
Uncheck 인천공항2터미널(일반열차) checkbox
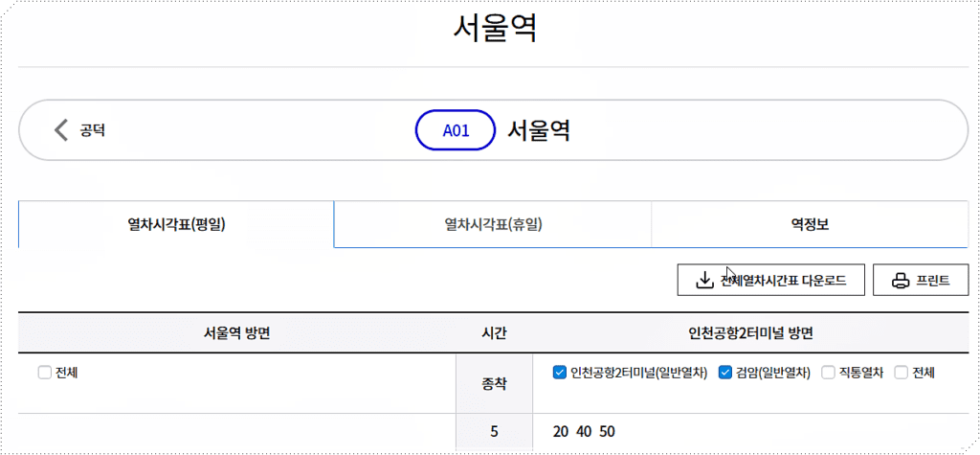tap(559, 373)
